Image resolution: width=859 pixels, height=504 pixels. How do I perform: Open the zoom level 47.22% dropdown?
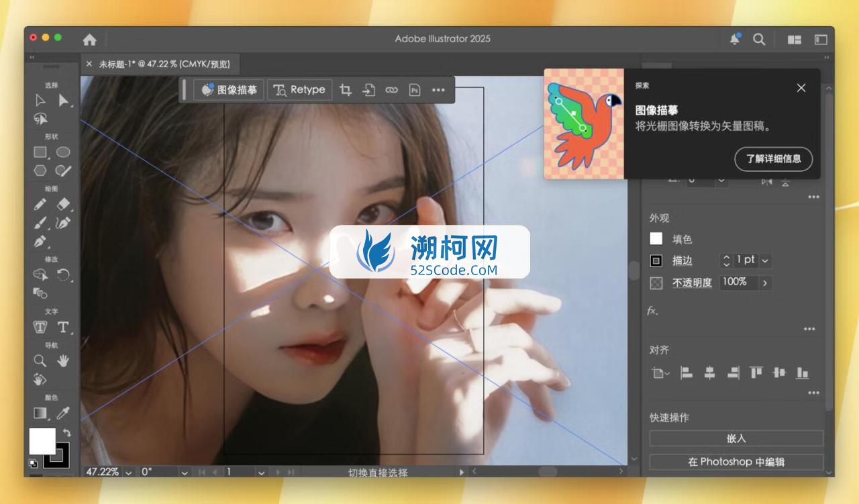coord(129,472)
